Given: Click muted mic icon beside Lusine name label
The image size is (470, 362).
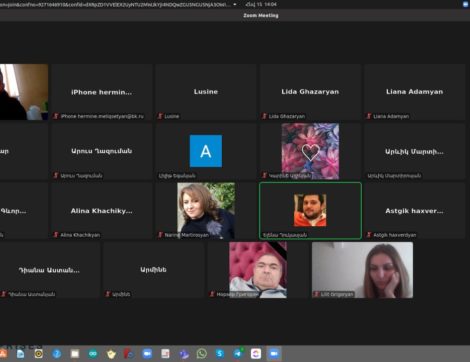Looking at the screenshot, I should 160,116.
